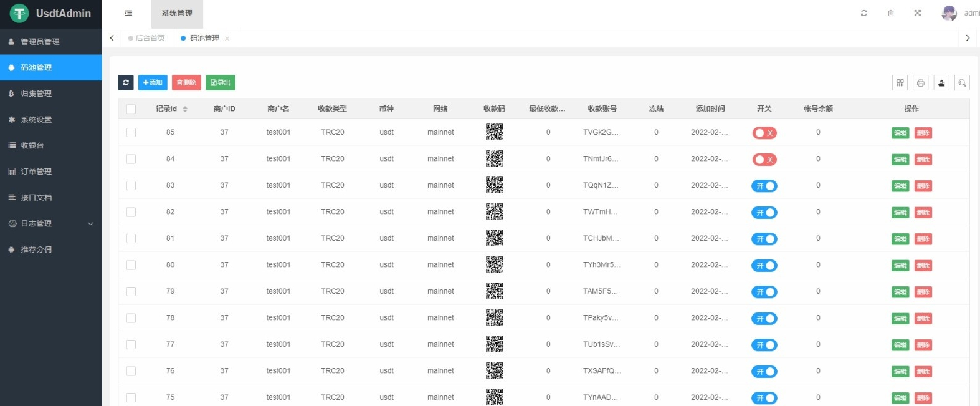
Task: Open QR code for record 77
Action: pyautogui.click(x=494, y=344)
